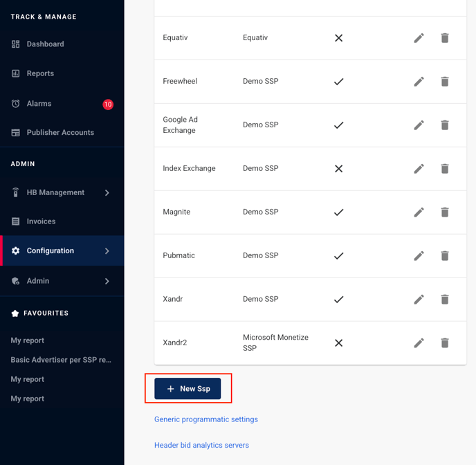
Task: Click the Favourites star icon
Action: 15,313
